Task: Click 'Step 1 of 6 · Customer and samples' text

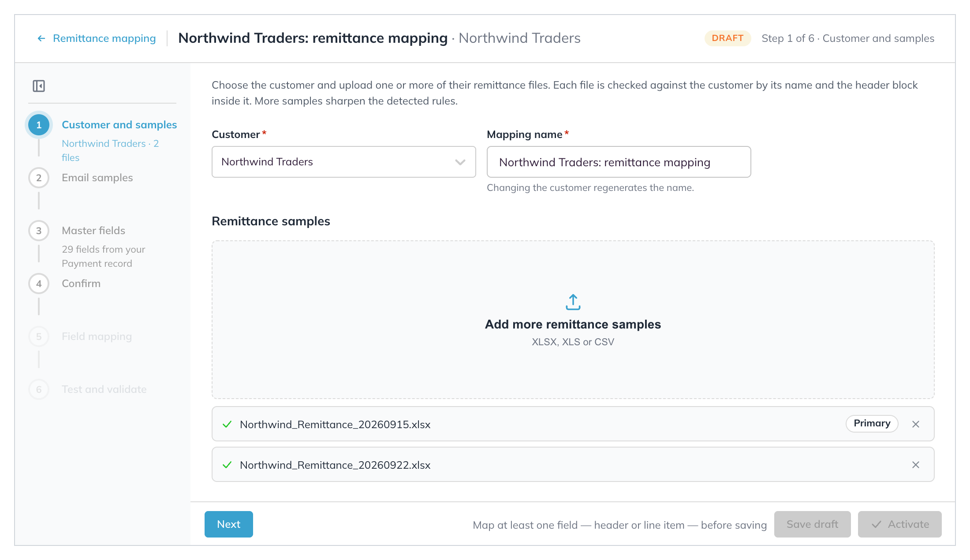Action: pyautogui.click(x=848, y=38)
